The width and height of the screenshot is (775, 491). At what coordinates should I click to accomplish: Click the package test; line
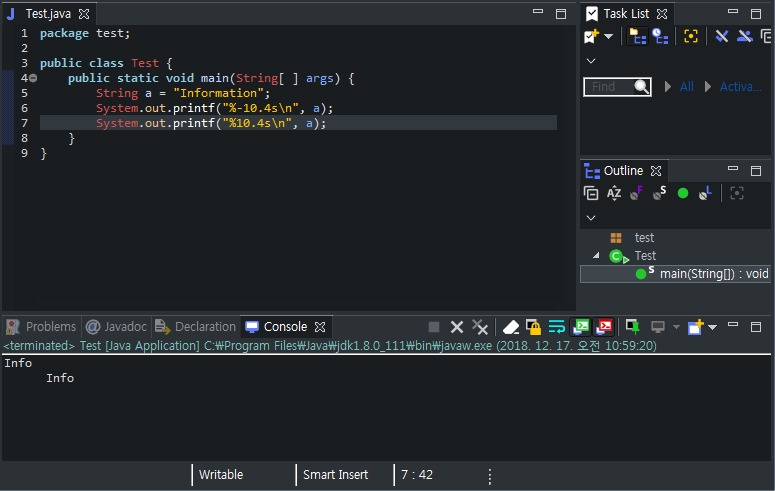[x=85, y=33]
